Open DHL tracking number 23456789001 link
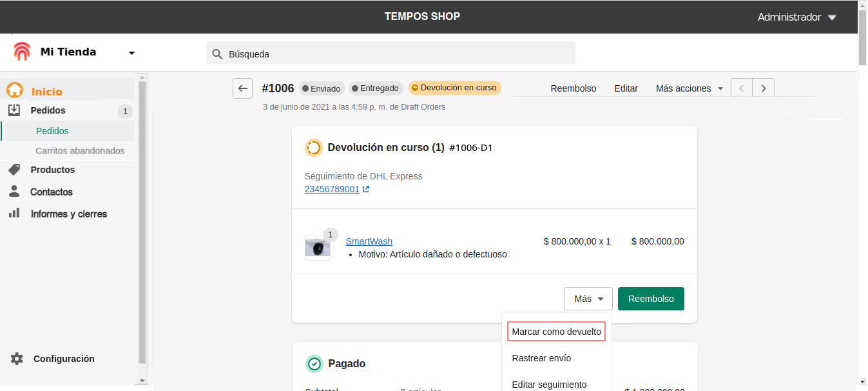 click(332, 189)
